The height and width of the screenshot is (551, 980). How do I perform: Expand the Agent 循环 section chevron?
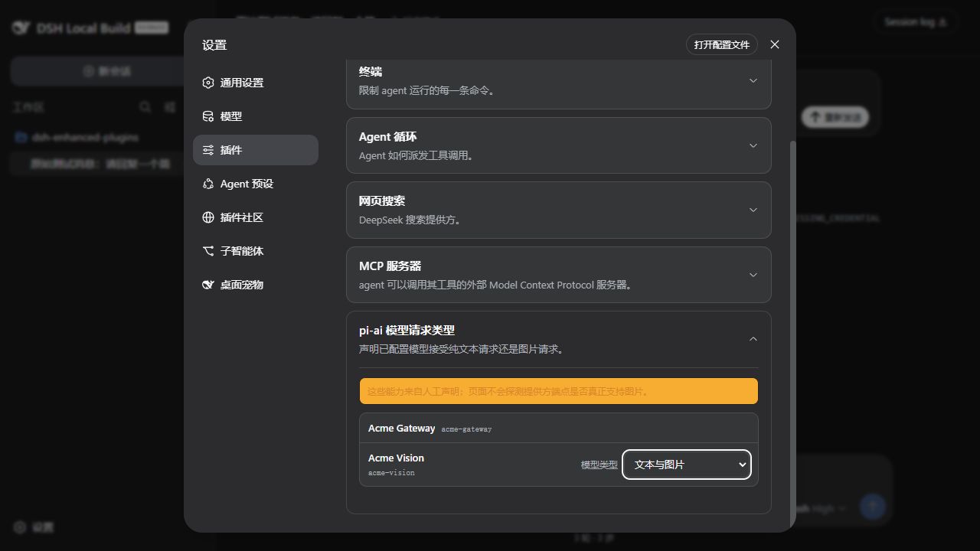(753, 145)
